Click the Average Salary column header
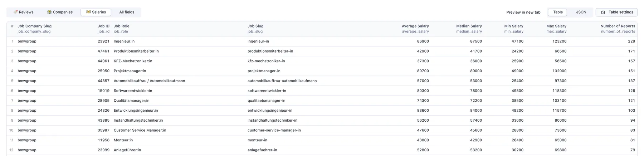 tap(415, 29)
